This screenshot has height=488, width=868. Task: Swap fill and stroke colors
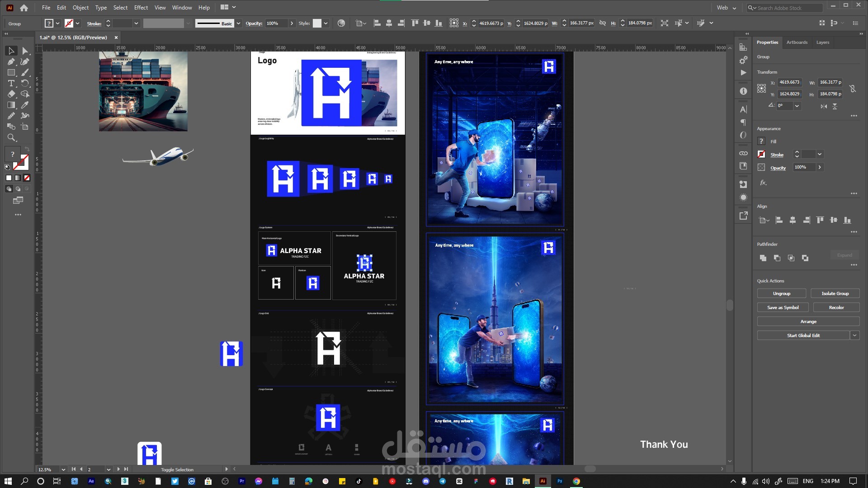(27, 149)
